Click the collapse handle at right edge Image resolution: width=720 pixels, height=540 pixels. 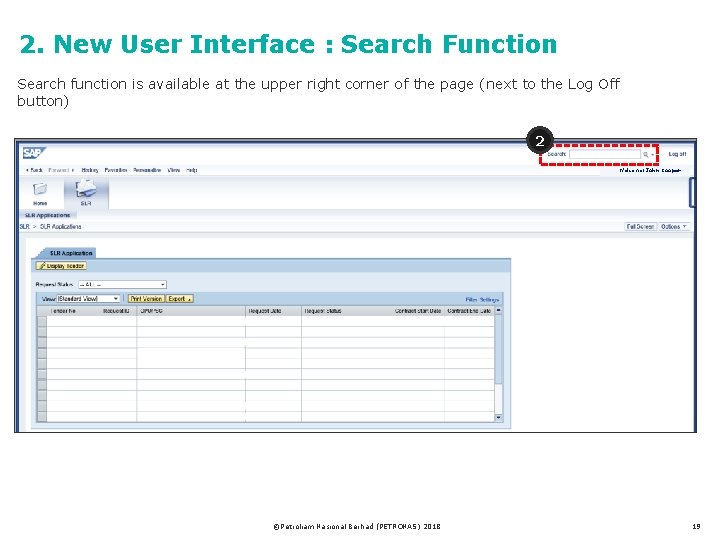[x=692, y=192]
